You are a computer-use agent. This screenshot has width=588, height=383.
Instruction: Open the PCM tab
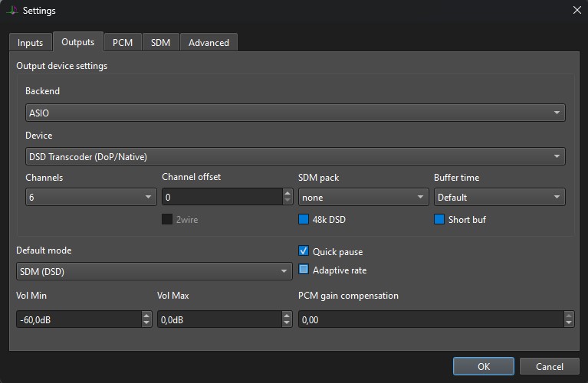click(x=123, y=43)
